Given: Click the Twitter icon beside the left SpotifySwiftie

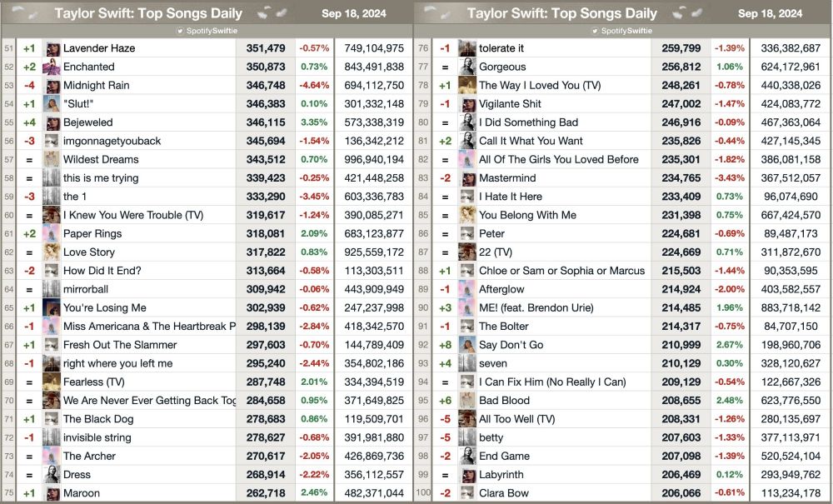Looking at the screenshot, I should click(x=180, y=31).
